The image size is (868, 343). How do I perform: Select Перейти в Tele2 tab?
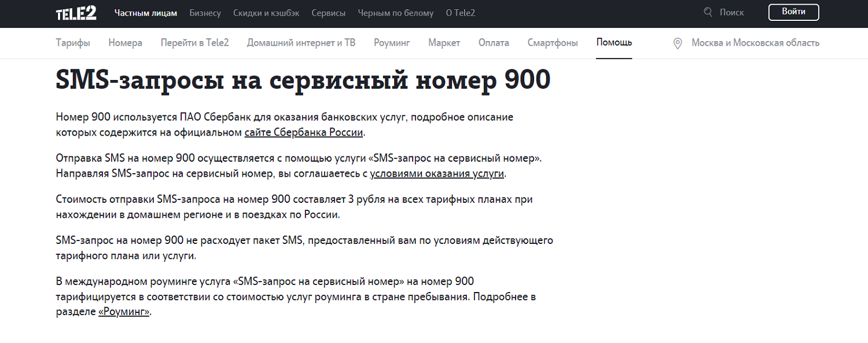pos(194,43)
